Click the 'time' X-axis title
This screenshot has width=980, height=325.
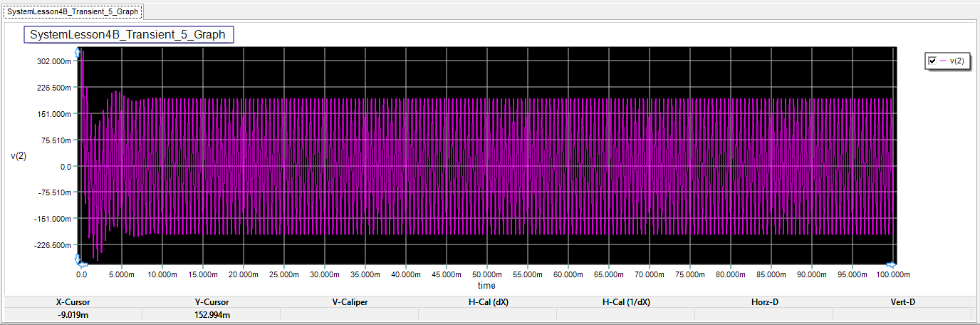(486, 286)
